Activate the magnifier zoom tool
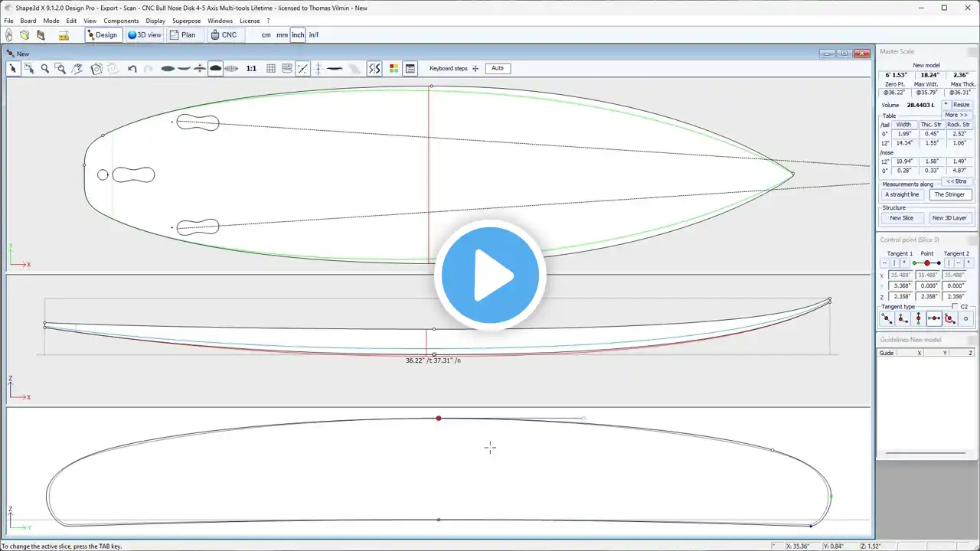This screenshot has height=551, width=980. (44, 68)
